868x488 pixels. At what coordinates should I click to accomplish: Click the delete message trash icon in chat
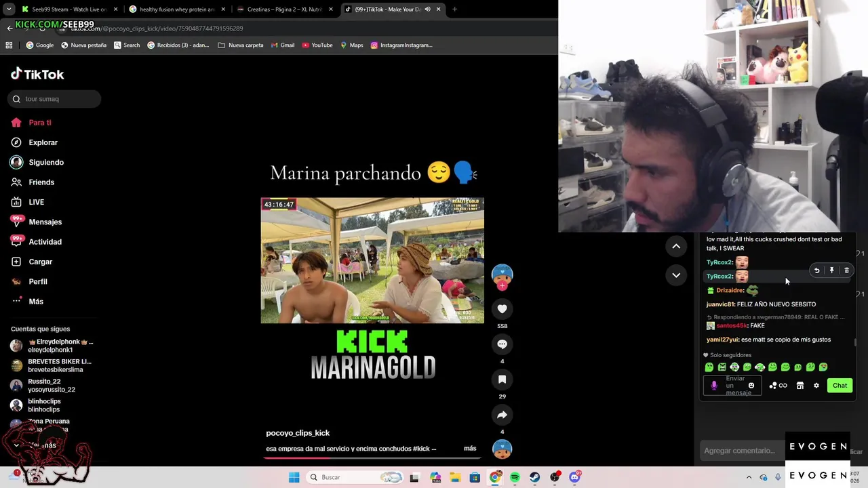click(x=846, y=270)
